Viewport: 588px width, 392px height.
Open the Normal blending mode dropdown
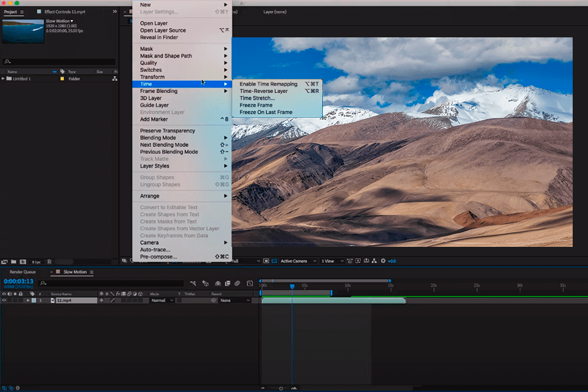[x=162, y=301]
